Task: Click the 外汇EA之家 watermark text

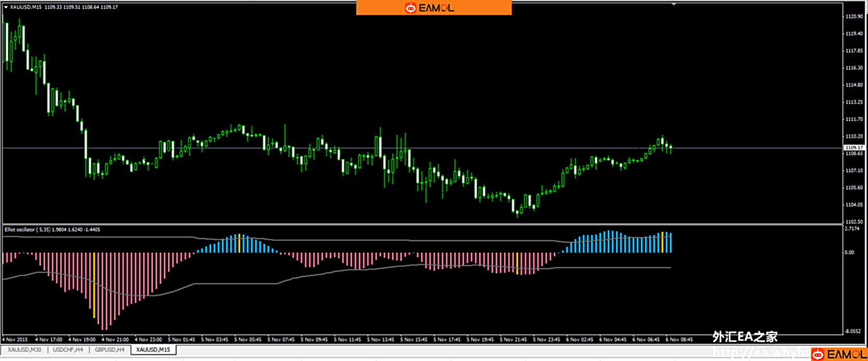Action: [x=745, y=337]
